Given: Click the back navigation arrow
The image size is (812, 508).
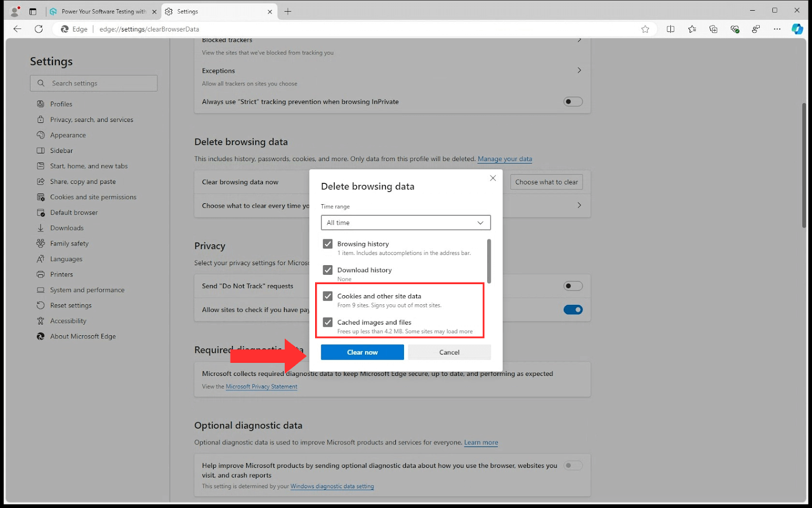Looking at the screenshot, I should tap(17, 29).
